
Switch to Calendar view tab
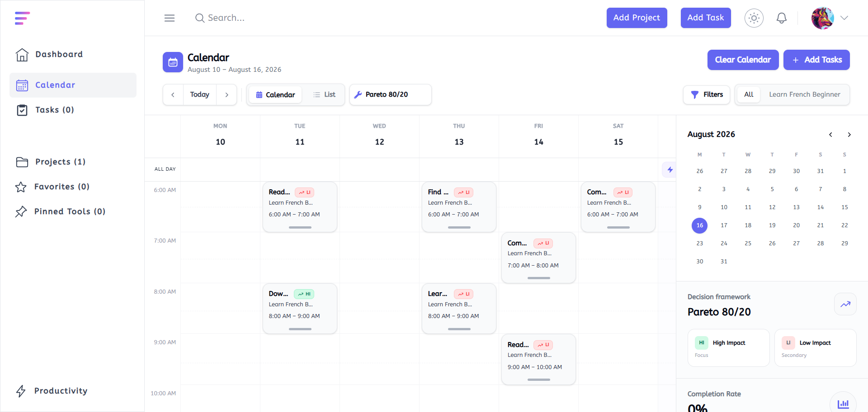tap(275, 95)
